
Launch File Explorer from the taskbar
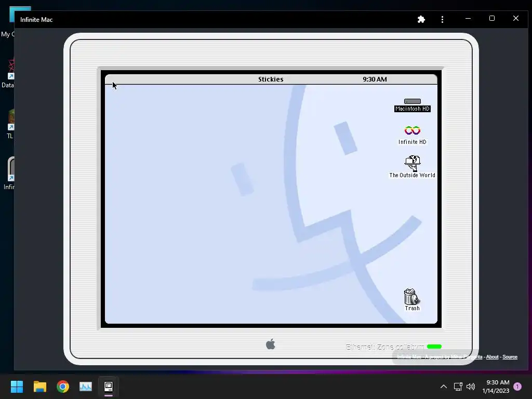(x=39, y=387)
